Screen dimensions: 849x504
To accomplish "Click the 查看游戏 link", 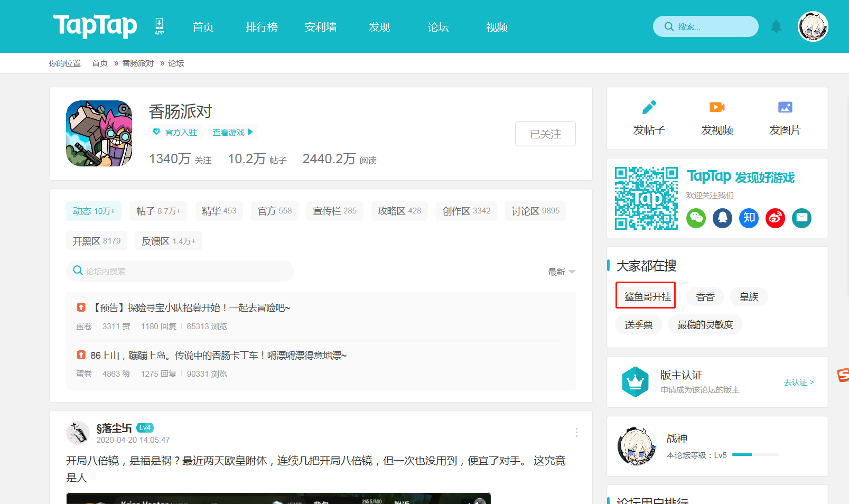I will tap(232, 132).
